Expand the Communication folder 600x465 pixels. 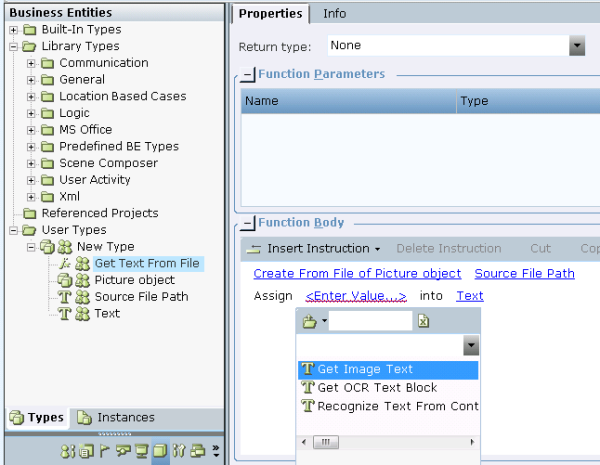[x=31, y=64]
